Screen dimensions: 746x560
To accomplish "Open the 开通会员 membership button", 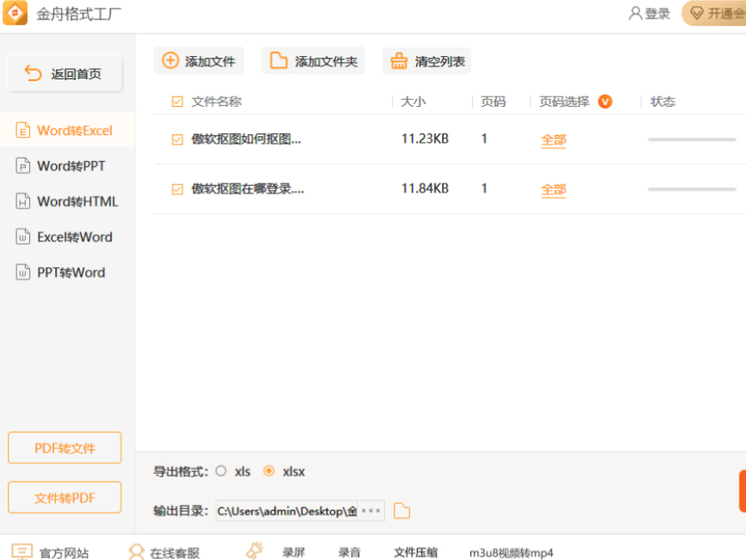I will point(714,13).
